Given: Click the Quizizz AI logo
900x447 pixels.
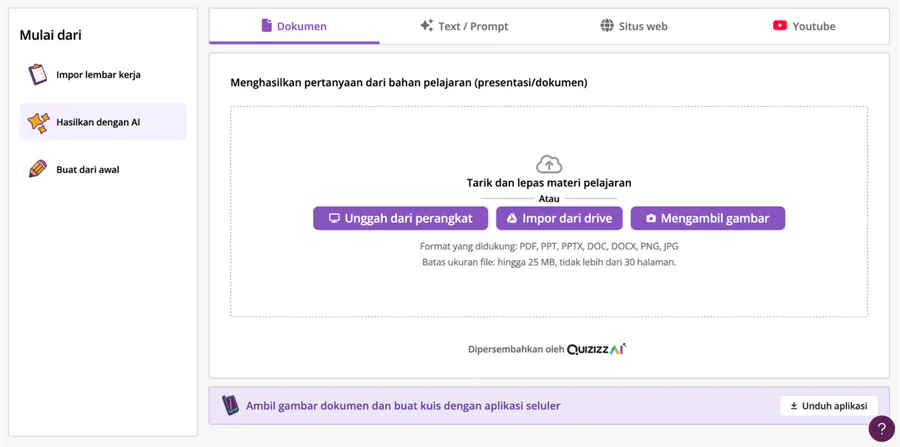Looking at the screenshot, I should pos(596,349).
